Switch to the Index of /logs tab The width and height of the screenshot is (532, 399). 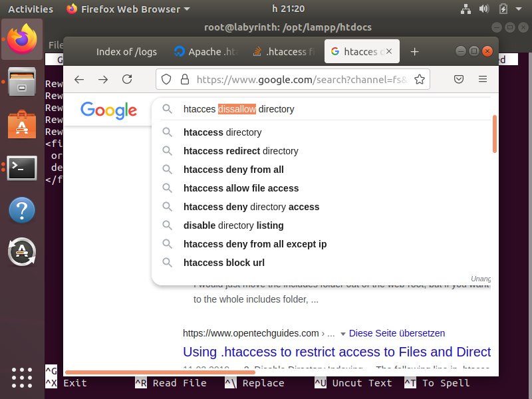[x=126, y=52]
